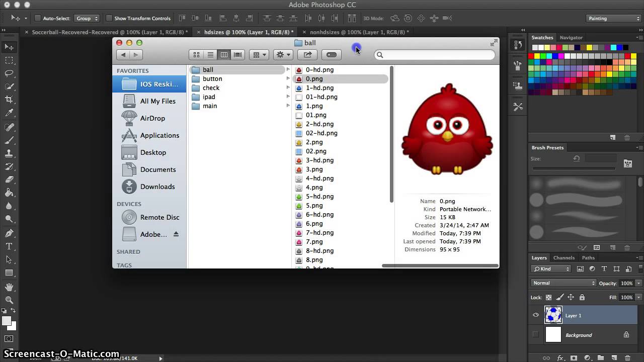The height and width of the screenshot is (362, 644).
Task: Toggle Lock position icon
Action: pyautogui.click(x=571, y=297)
